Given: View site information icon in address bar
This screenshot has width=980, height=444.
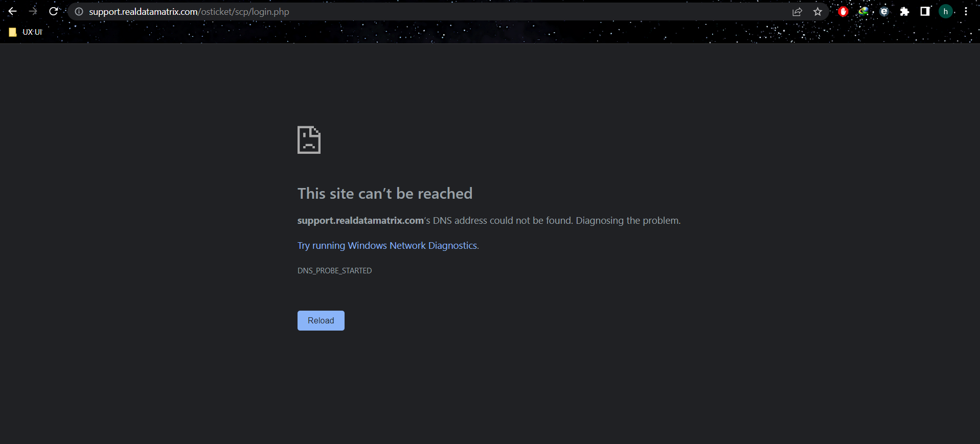Looking at the screenshot, I should (x=79, y=12).
